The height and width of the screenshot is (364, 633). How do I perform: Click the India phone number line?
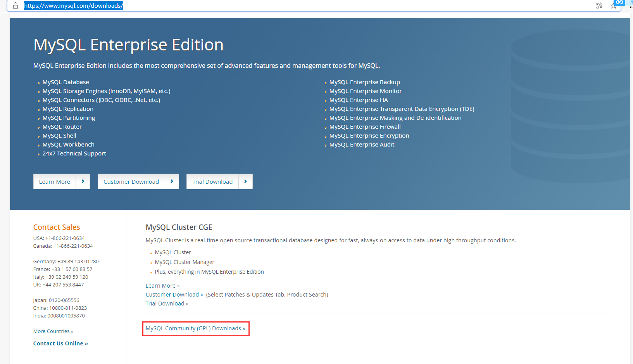click(59, 316)
